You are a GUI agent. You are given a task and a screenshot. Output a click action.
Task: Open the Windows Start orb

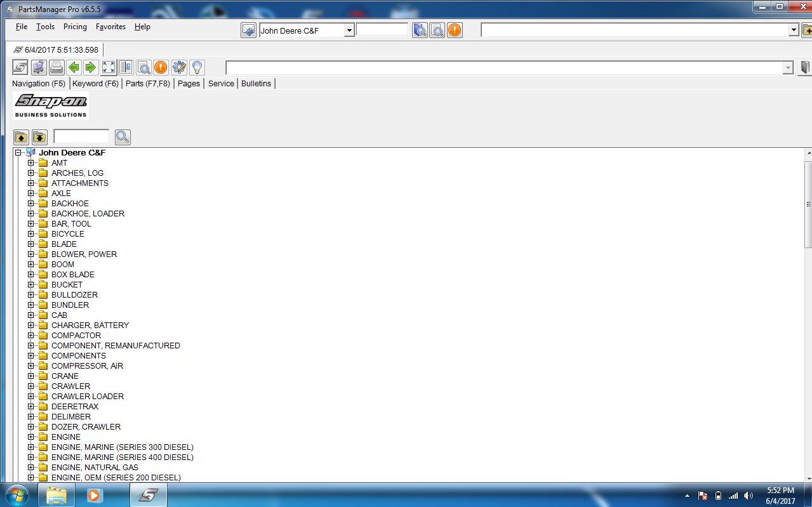[x=17, y=495]
